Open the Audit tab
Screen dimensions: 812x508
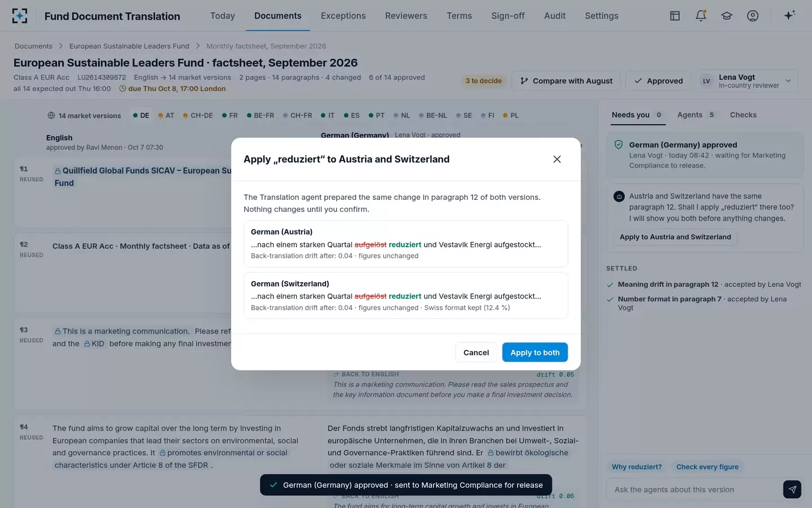[x=555, y=16]
